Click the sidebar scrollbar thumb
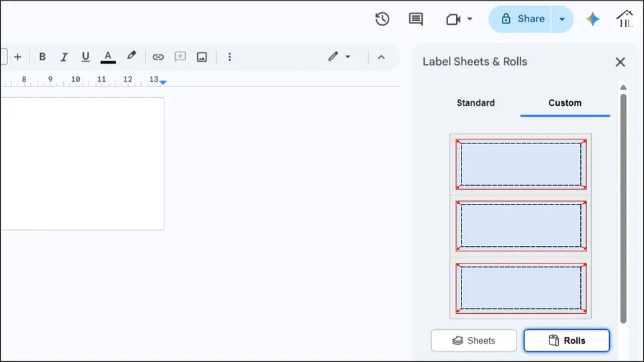 pyautogui.click(x=623, y=208)
